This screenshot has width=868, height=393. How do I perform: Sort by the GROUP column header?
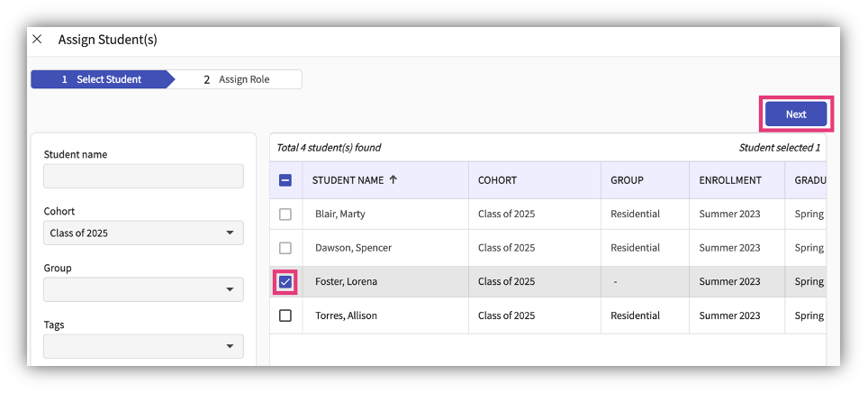627,180
